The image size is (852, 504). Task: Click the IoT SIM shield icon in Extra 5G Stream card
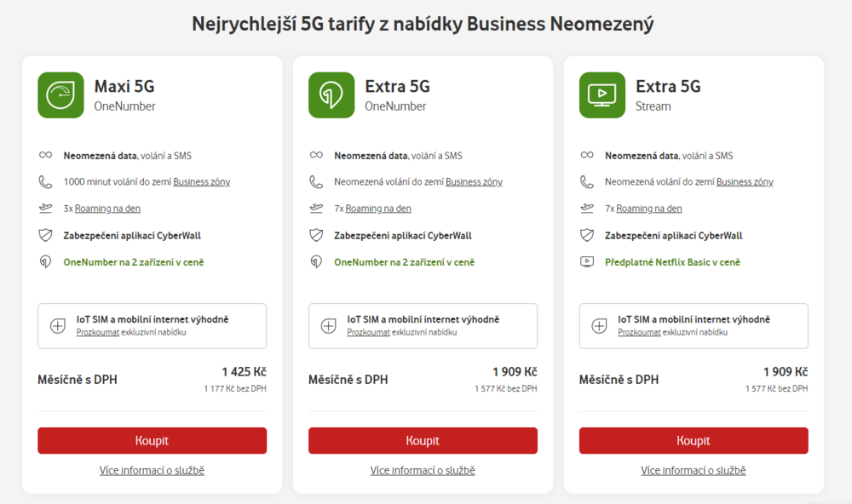pyautogui.click(x=600, y=326)
